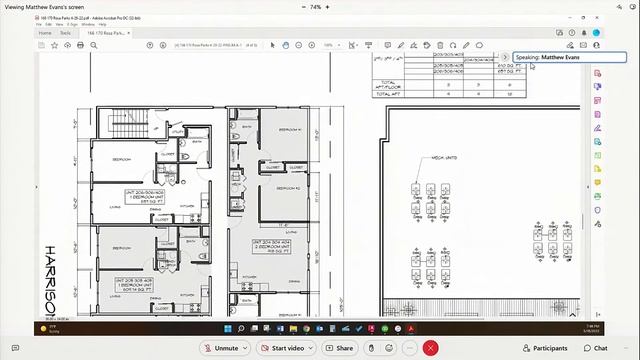Viewport: 640px width, 360px height.
Task: Go to next page with the down arrow
Action: coord(163,45)
